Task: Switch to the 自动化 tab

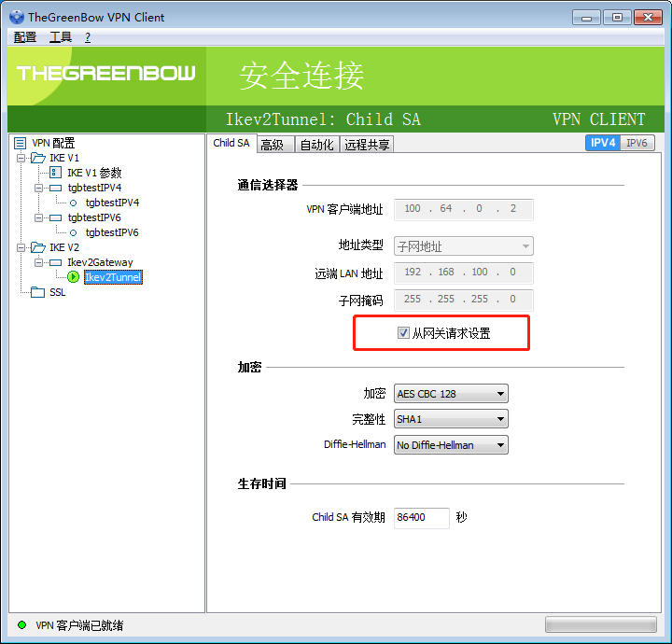Action: click(317, 145)
